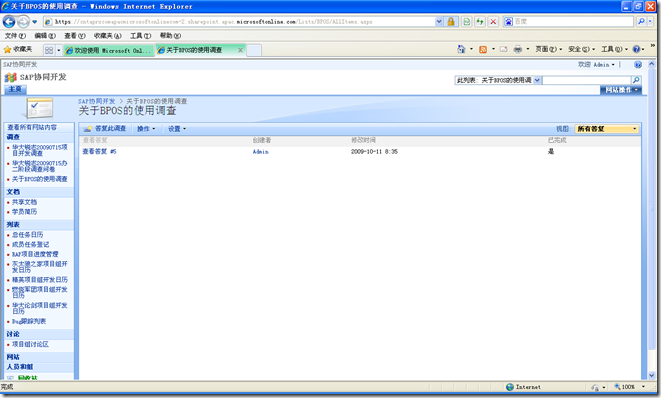Click 答复此调查 toolbar button
The height and width of the screenshot is (398, 661).
click(105, 129)
